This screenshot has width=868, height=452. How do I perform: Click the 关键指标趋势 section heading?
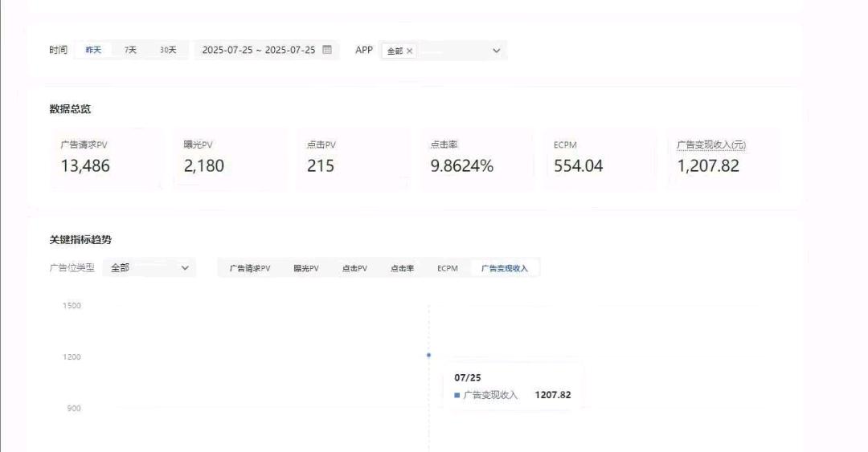click(80, 239)
